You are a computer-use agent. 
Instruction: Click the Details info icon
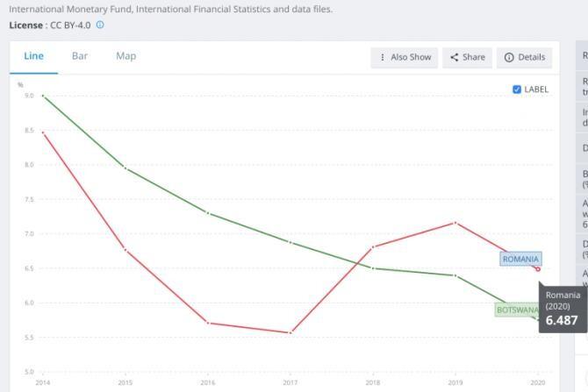[509, 57]
